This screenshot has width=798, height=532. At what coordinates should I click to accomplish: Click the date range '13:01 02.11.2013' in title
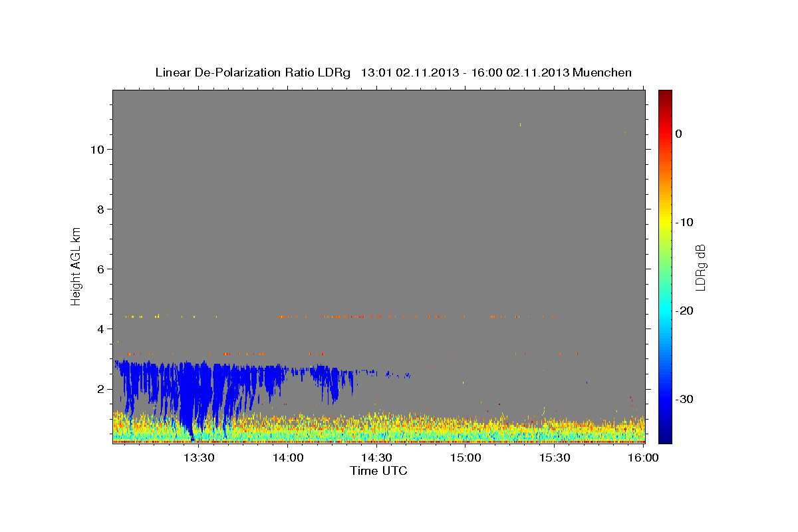[410, 72]
